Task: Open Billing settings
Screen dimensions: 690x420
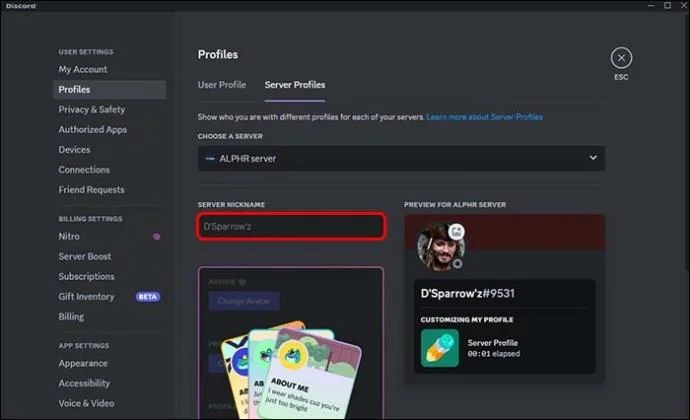Action: [71, 317]
